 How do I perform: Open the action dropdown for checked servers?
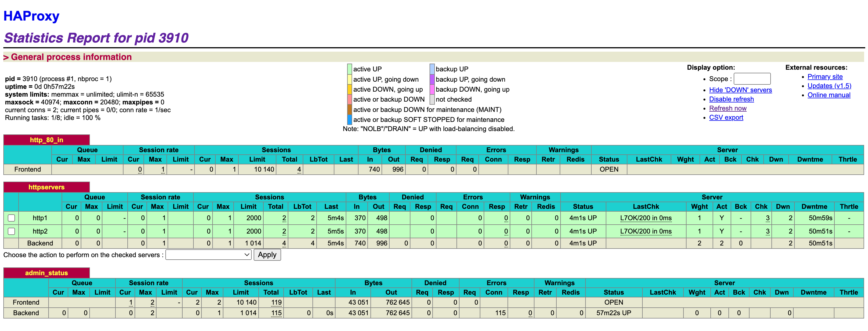coord(209,255)
